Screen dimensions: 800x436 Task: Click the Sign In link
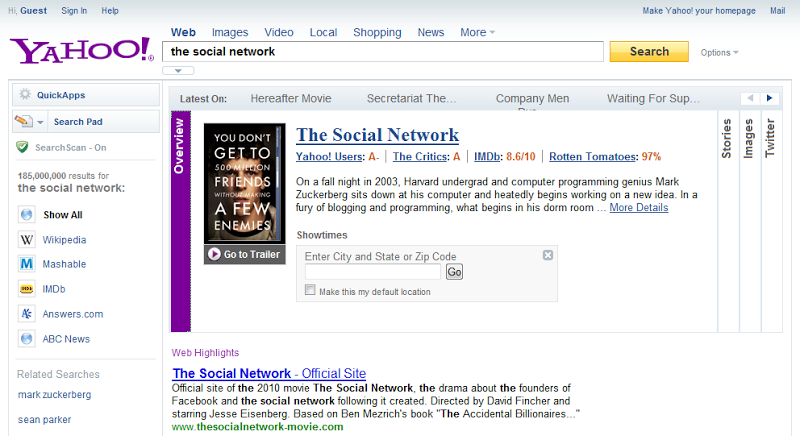tap(74, 11)
